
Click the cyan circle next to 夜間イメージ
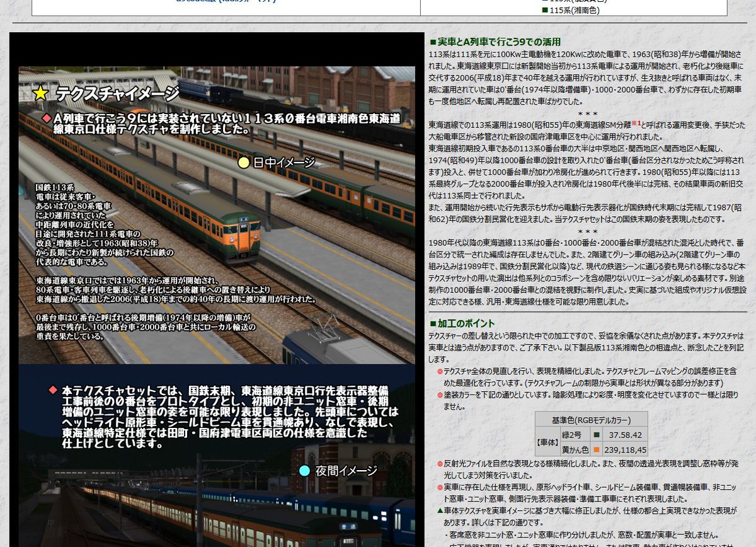(305, 471)
